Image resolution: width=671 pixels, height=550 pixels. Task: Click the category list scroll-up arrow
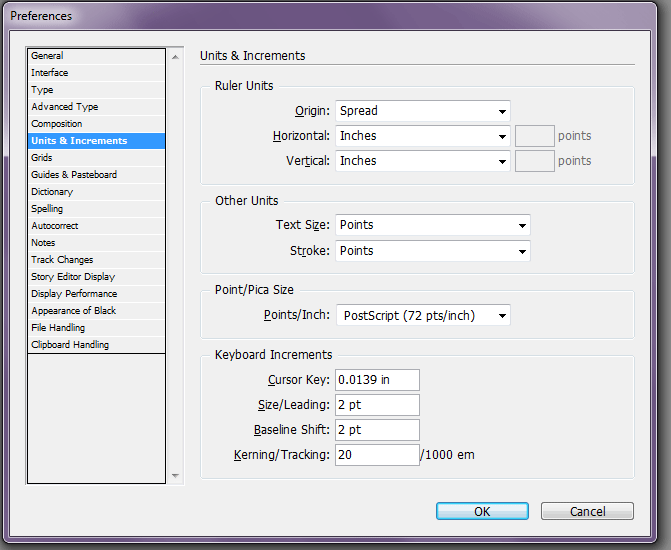(x=175, y=57)
